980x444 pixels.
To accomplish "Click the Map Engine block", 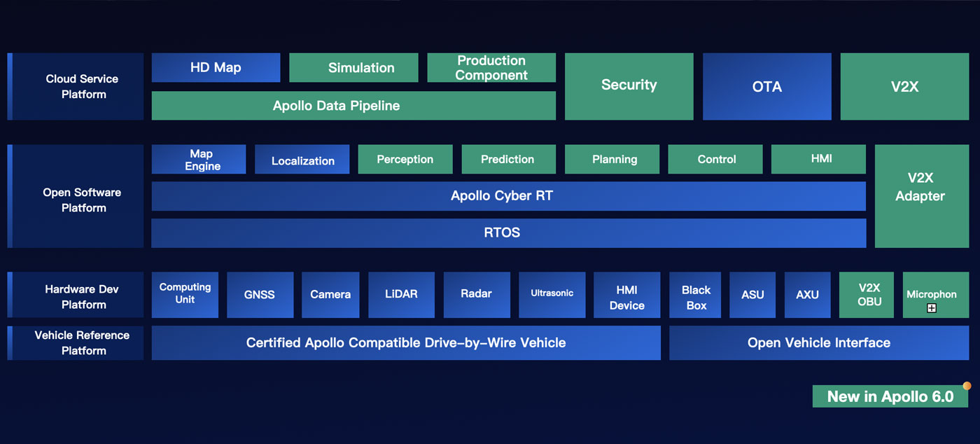I will [x=199, y=160].
